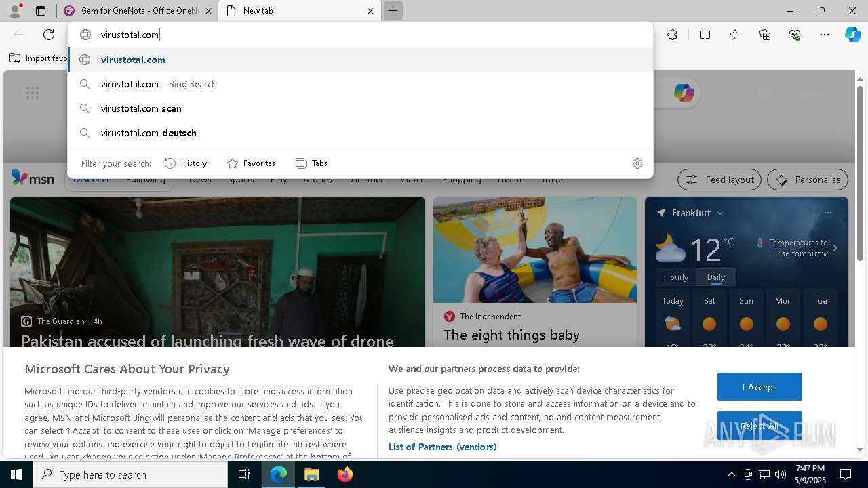Open Favorites star icon in toolbar
Viewport: 868px width, 488px height.
click(735, 35)
